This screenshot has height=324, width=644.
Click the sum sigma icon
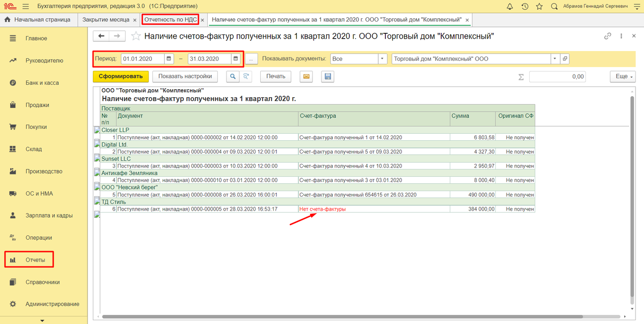pyautogui.click(x=521, y=77)
